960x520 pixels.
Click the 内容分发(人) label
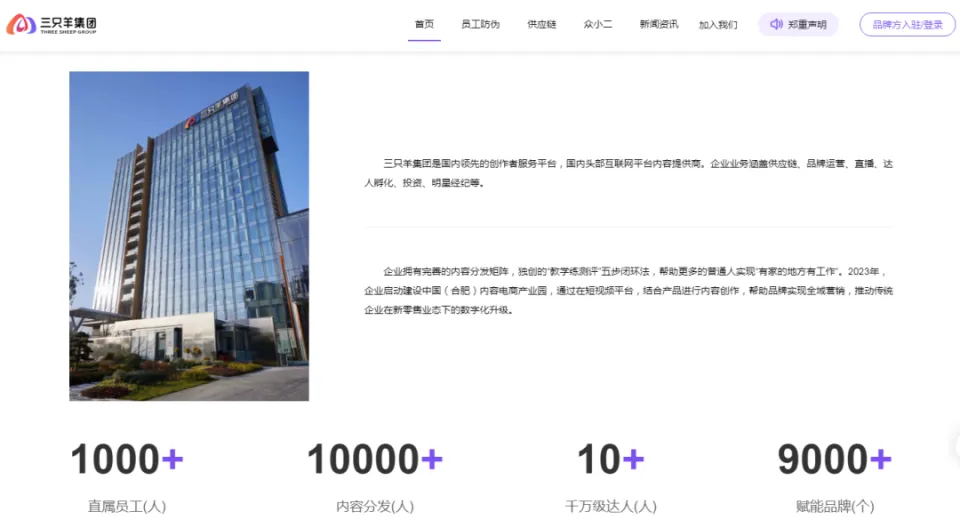(375, 507)
